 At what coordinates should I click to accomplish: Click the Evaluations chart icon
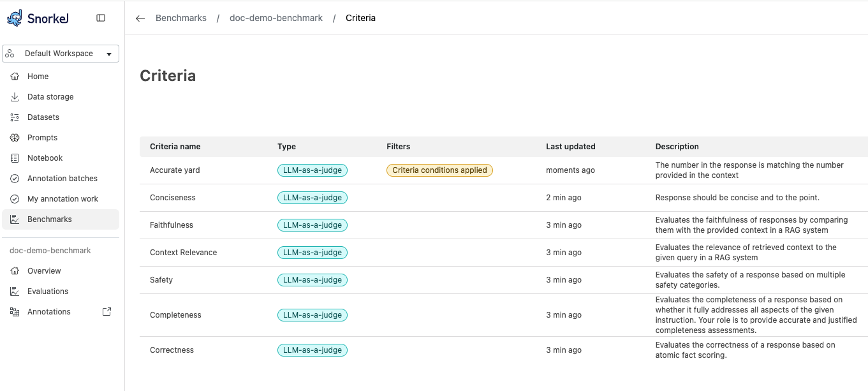coord(15,291)
